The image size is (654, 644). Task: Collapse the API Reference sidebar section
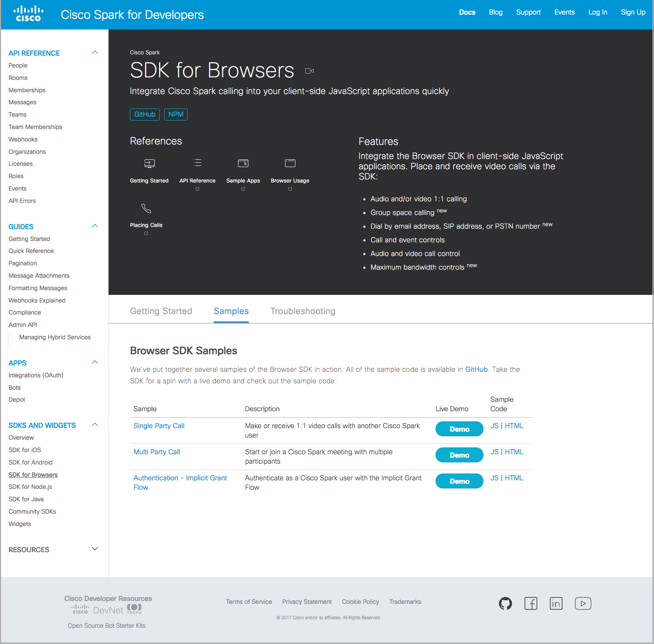[x=95, y=53]
